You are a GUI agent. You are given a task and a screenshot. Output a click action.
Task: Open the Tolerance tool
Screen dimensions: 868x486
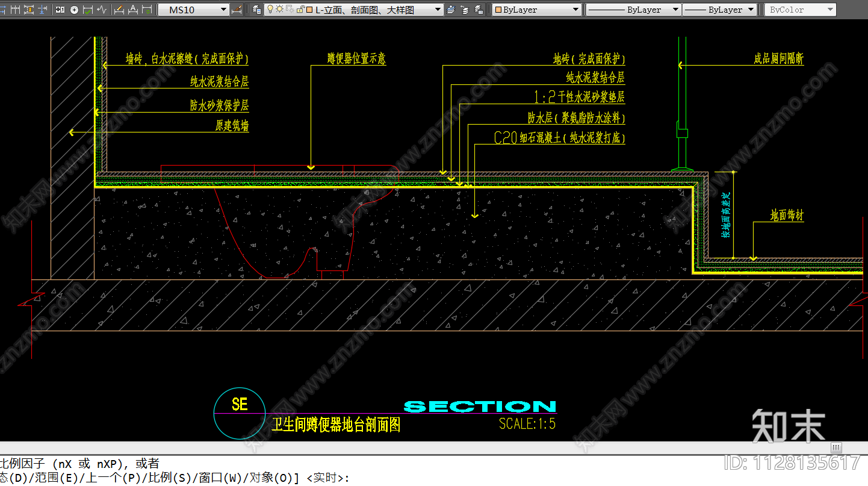pyautogui.click(x=60, y=10)
